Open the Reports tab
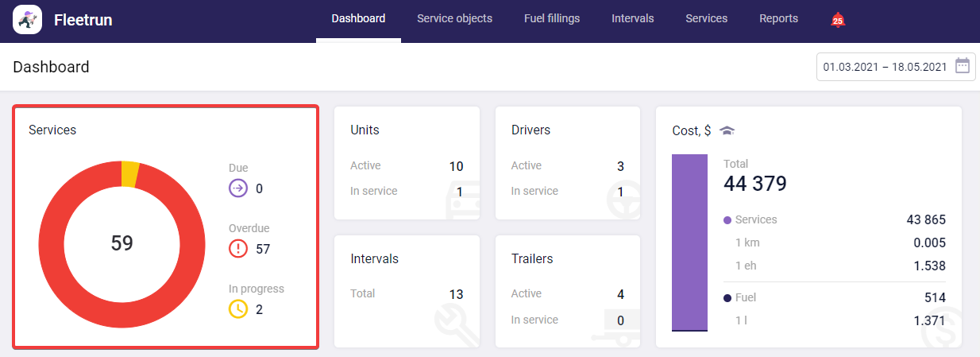Screen dimensions: 980x357 pyautogui.click(x=778, y=18)
